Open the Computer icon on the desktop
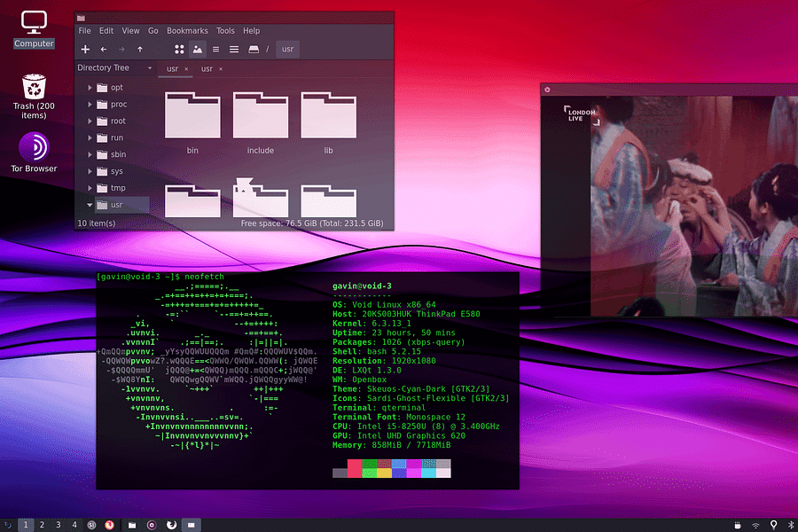798x532 pixels. point(34,22)
